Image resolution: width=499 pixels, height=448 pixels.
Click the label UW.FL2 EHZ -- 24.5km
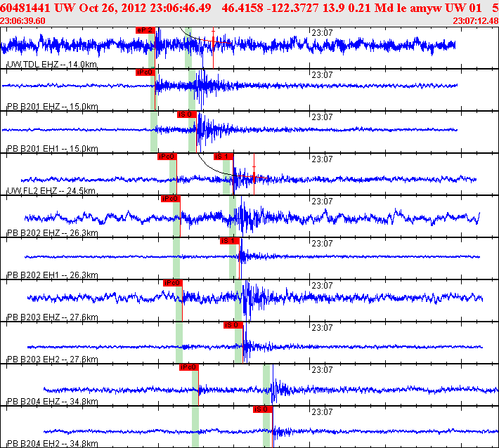pyautogui.click(x=51, y=191)
